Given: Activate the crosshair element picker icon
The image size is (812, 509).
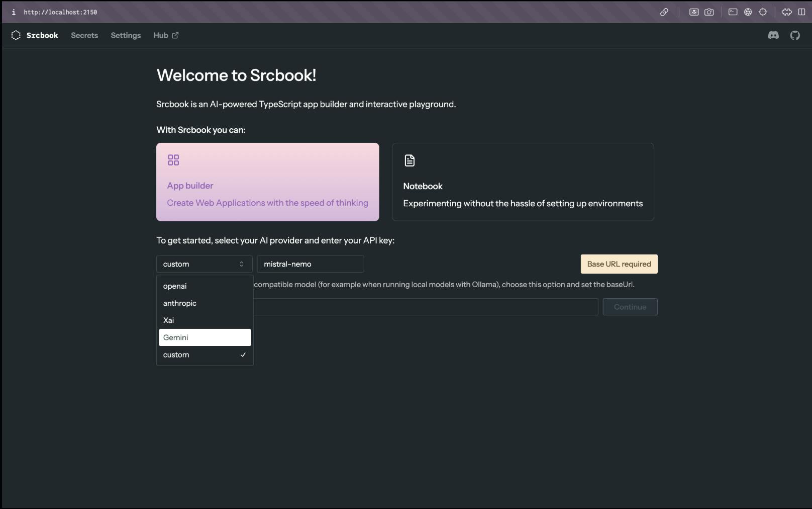Looking at the screenshot, I should pos(763,12).
